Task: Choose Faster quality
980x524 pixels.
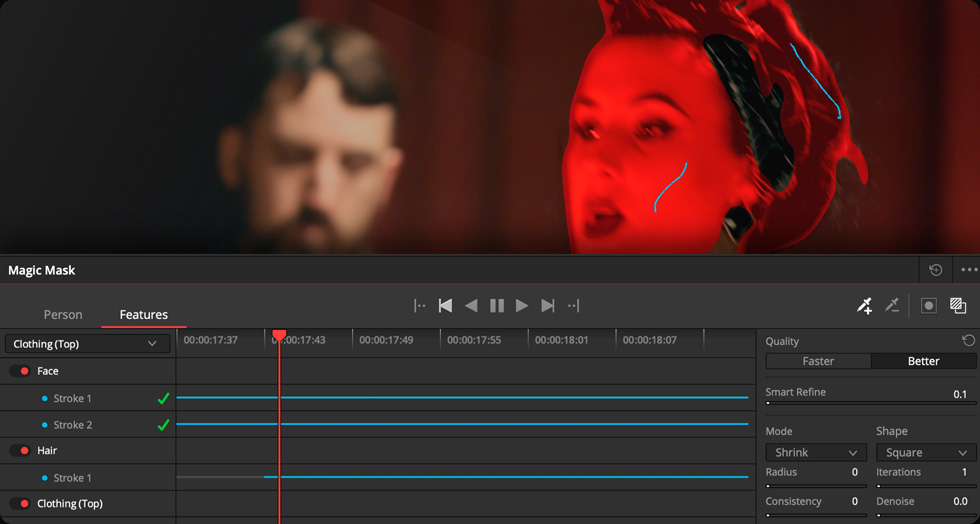Action: click(x=818, y=361)
